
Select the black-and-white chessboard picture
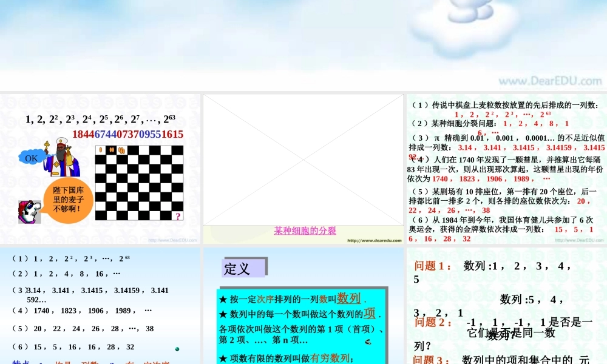coord(140,183)
